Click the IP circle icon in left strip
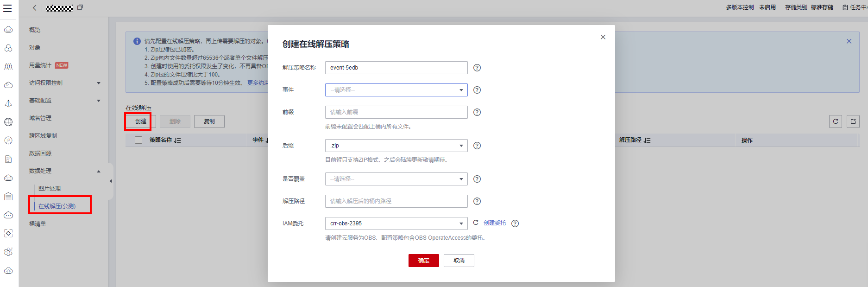868x287 pixels. 8,140
